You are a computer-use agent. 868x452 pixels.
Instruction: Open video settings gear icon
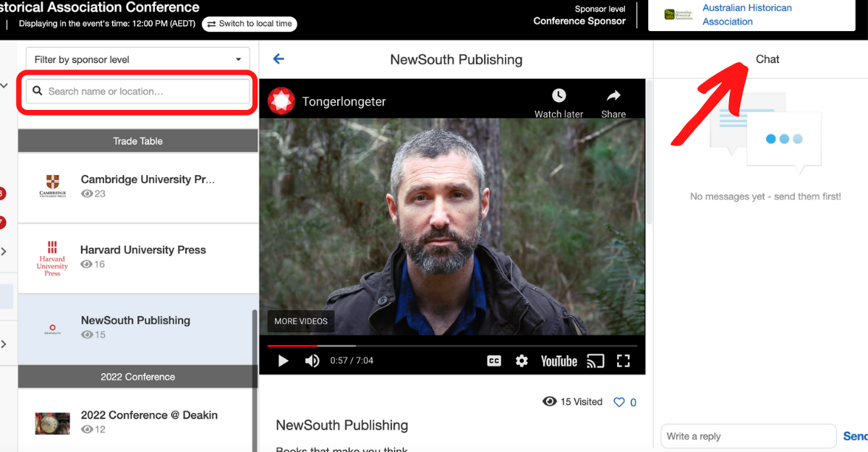(x=522, y=361)
